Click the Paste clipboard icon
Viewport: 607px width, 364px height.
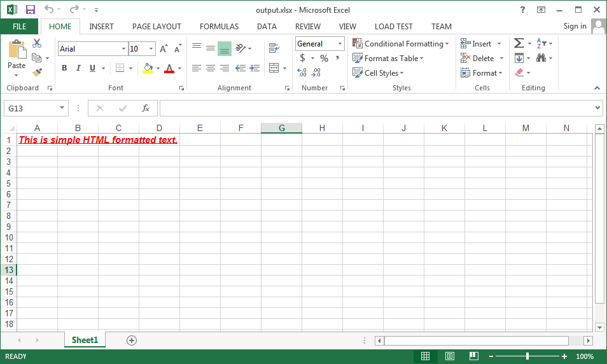pos(17,49)
